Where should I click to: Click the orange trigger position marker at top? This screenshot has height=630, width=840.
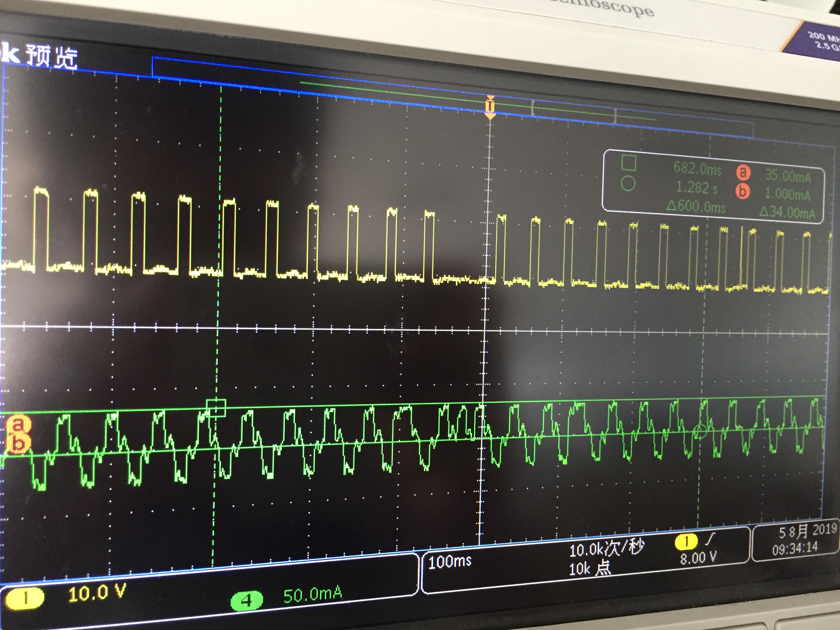[490, 107]
